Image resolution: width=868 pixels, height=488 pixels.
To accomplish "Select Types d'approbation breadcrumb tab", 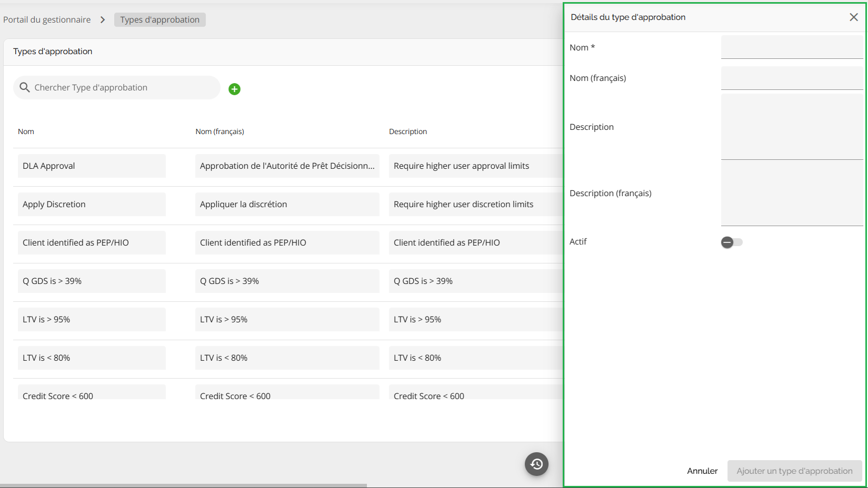I will [x=159, y=20].
